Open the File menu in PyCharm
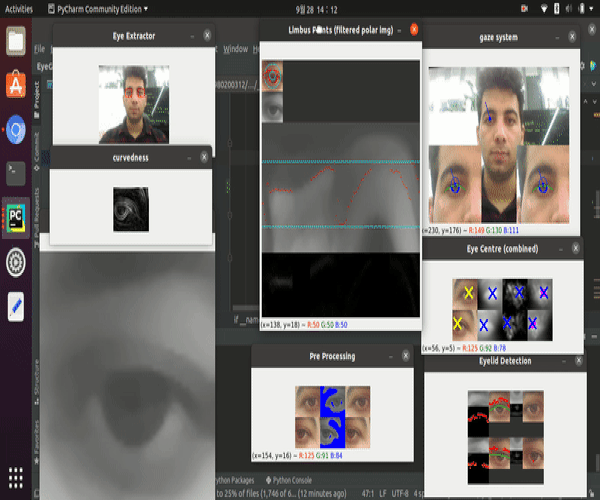This screenshot has width=600, height=500. click(40, 49)
